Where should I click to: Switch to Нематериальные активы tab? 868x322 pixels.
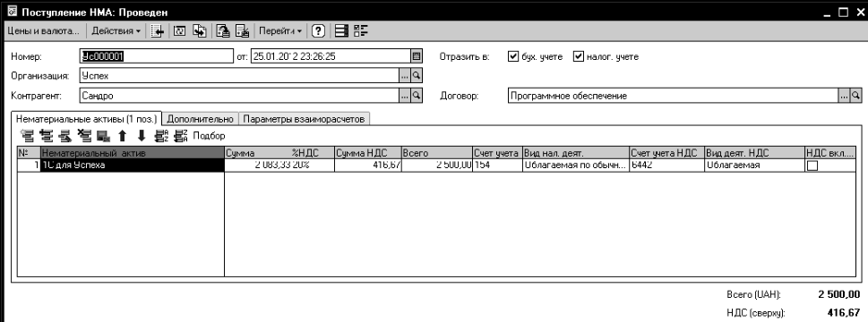(86, 119)
